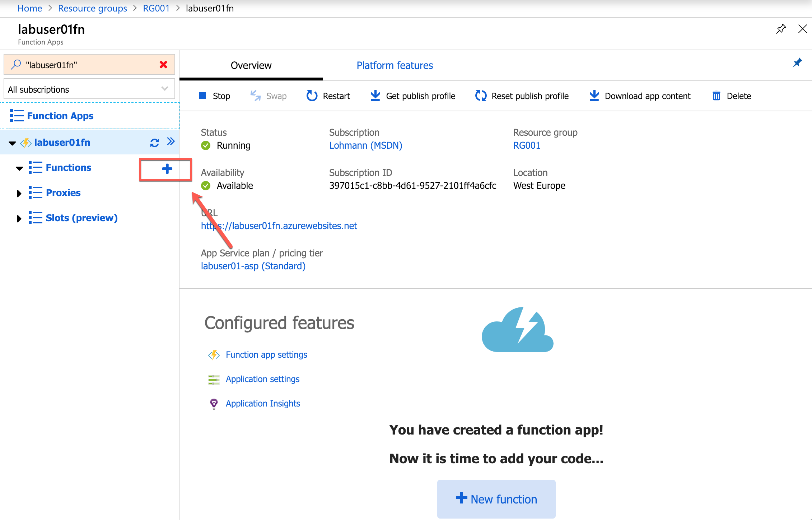Click the Running status text
Viewport: 812px width, 520px height.
click(x=233, y=145)
